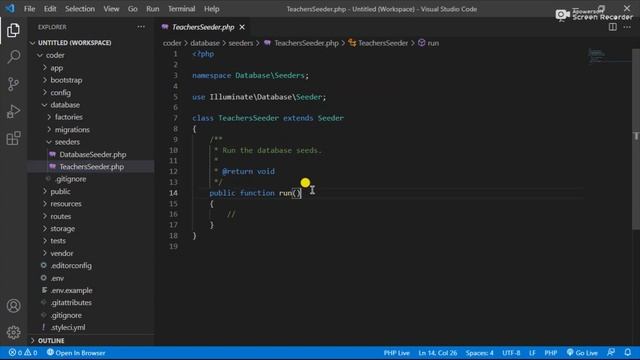This screenshot has height=360, width=640.
Task: Open the Help menu
Action: pyautogui.click(x=211, y=9)
